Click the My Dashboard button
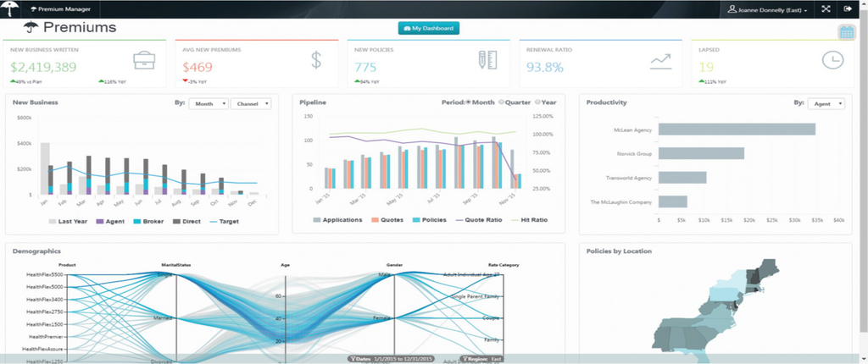Image resolution: width=868 pixels, height=364 pixels. pyautogui.click(x=429, y=29)
